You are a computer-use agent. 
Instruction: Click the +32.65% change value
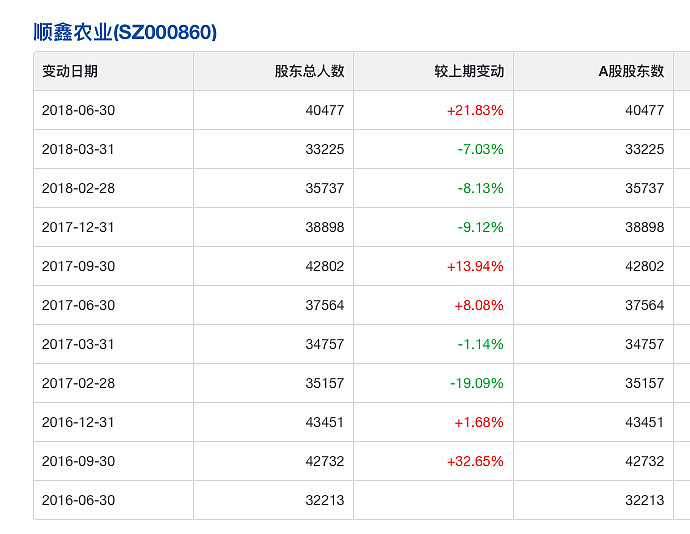pos(475,461)
